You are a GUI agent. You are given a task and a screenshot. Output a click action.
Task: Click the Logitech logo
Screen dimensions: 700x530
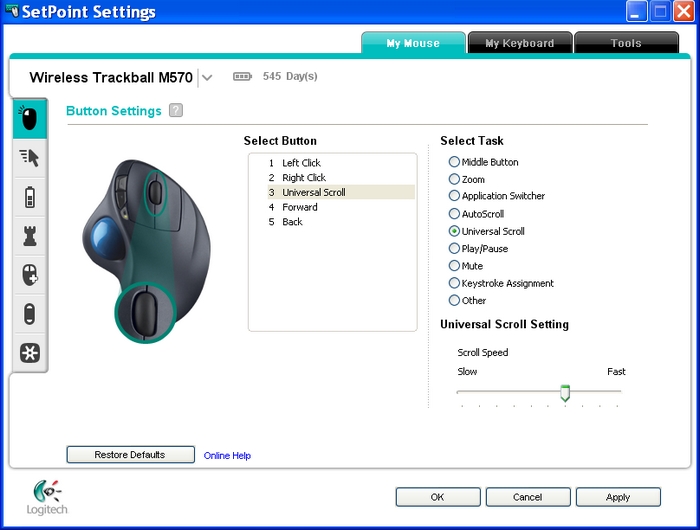(47, 497)
